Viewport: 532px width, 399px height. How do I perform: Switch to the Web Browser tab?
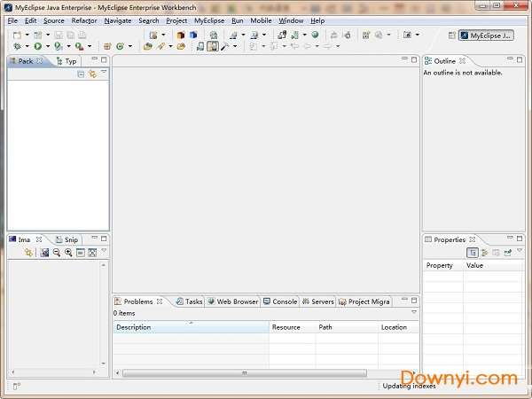[x=232, y=301]
